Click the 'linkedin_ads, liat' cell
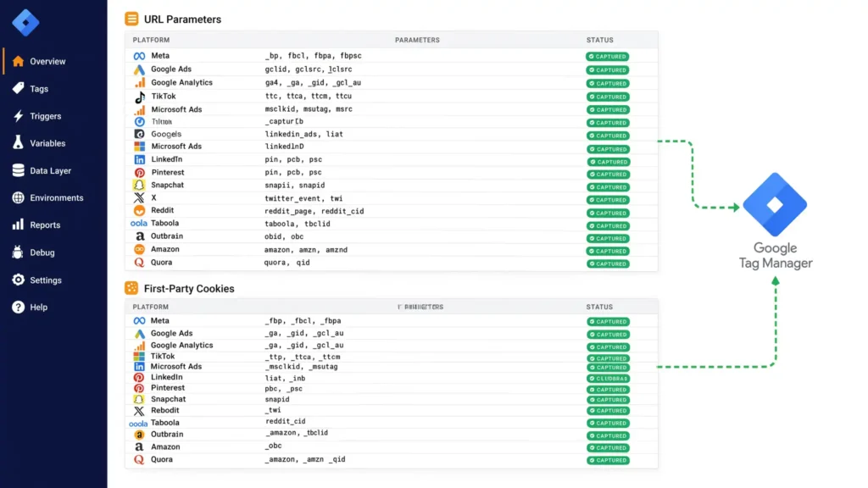This screenshot has width=868, height=488. coord(304,135)
